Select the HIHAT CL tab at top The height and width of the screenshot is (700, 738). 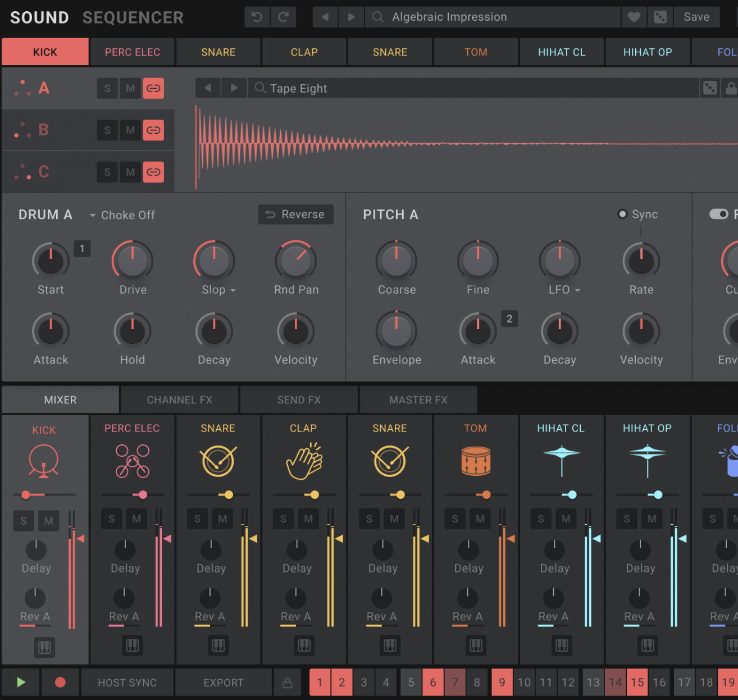pyautogui.click(x=562, y=52)
